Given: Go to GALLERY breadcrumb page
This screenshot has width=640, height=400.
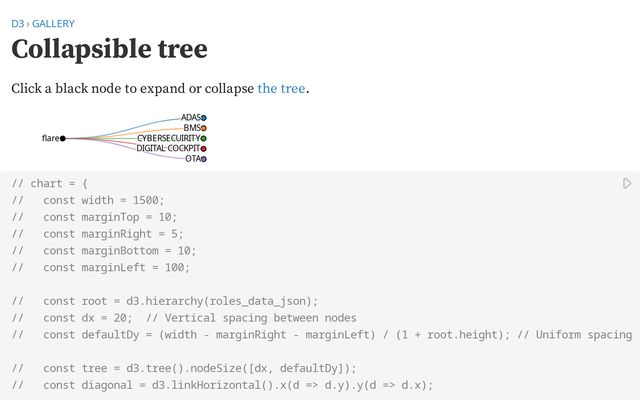Looking at the screenshot, I should tap(53, 23).
